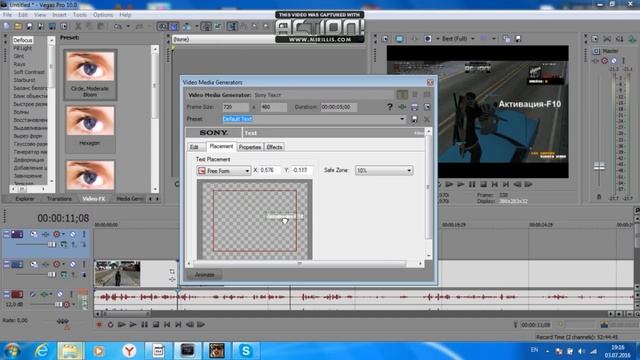
Task: Toggle external monitor preview icon
Action: pyautogui.click(x=399, y=39)
